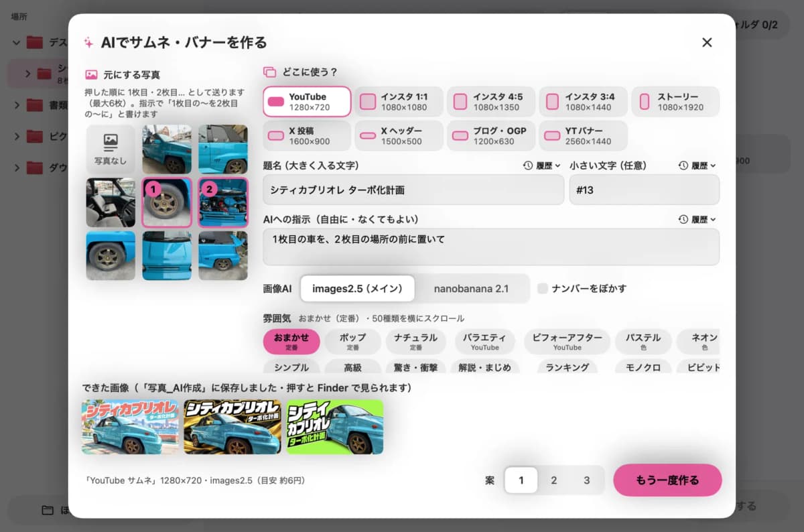Pick the シンプル mood chip

[x=291, y=367]
